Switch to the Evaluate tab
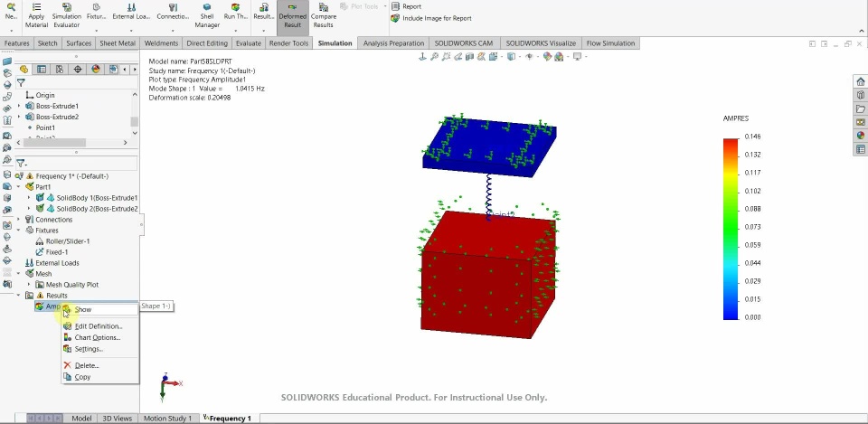 click(x=248, y=43)
